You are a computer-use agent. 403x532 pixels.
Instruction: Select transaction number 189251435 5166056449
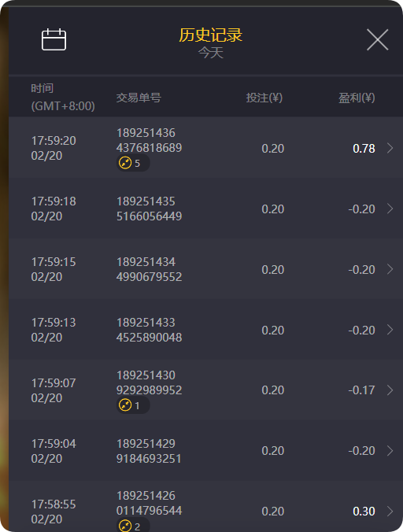pyautogui.click(x=150, y=209)
